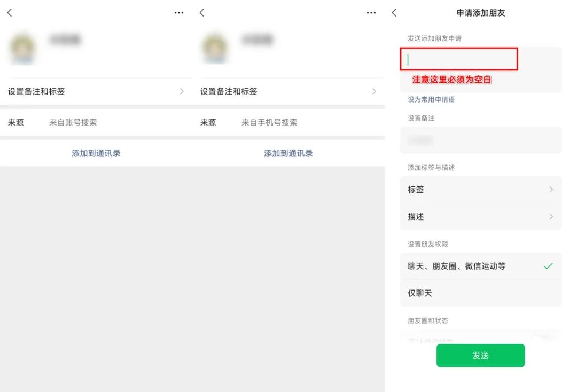Viewport: 577px width, 392px height.
Task: Select 聊天、朋友圈、微信运动等 permission
Action: (481, 266)
